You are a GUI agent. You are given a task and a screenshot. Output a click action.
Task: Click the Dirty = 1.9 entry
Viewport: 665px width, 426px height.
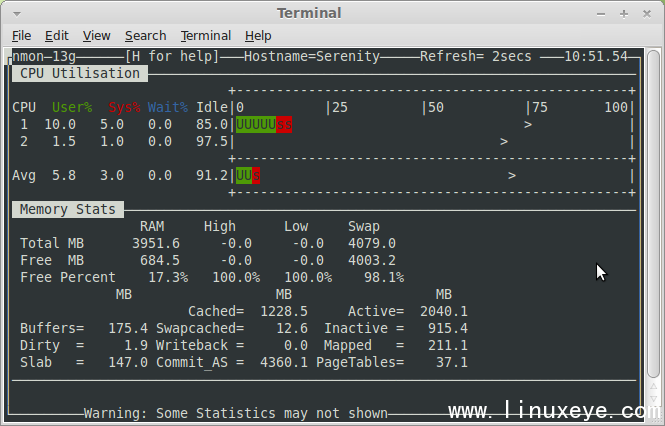(84, 345)
